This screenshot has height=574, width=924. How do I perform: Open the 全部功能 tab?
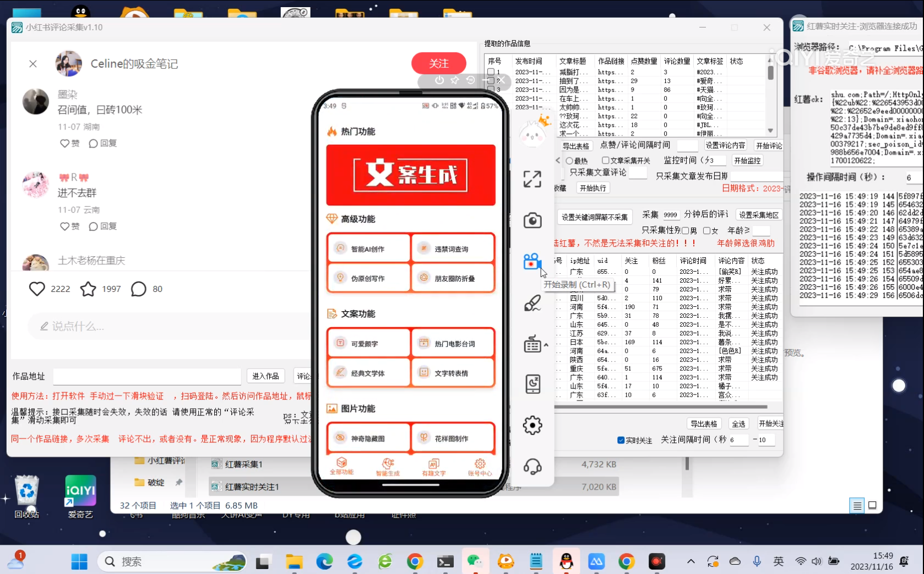342,467
